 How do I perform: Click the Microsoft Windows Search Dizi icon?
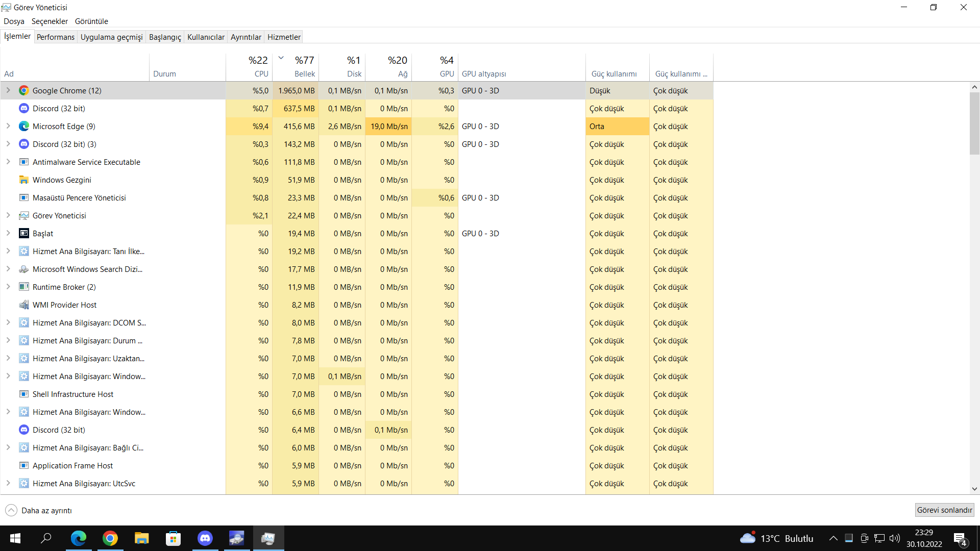pos(23,269)
